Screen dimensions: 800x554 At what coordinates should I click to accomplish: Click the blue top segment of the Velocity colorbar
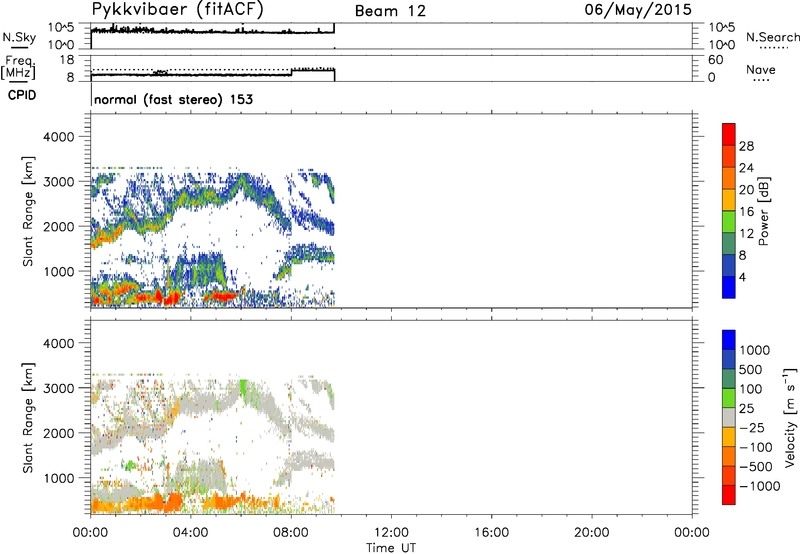click(x=729, y=340)
